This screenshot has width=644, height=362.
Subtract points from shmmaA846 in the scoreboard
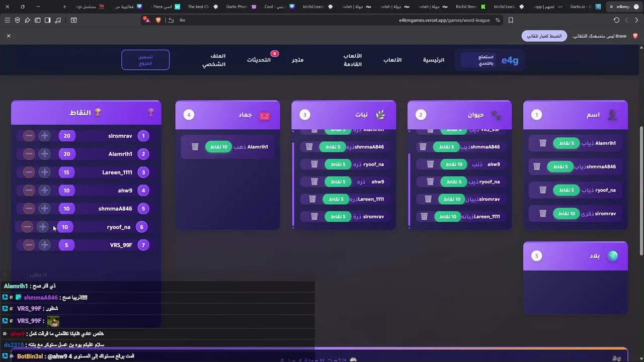click(29, 209)
